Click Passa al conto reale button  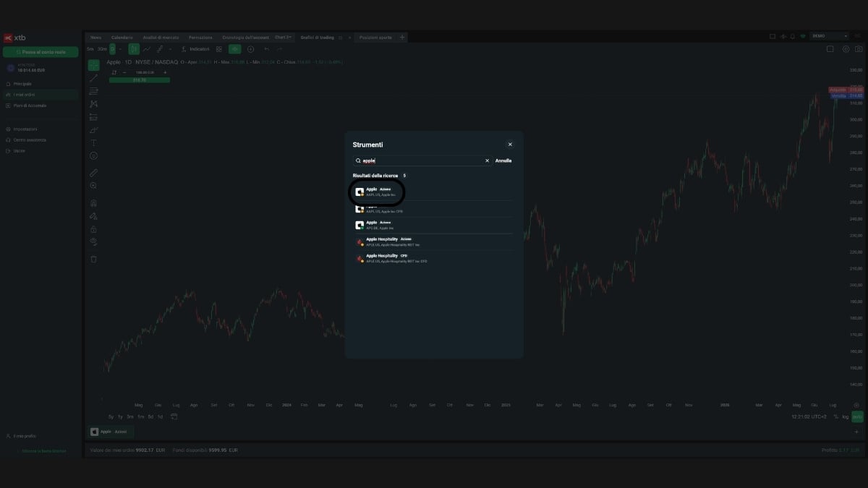[x=41, y=52]
